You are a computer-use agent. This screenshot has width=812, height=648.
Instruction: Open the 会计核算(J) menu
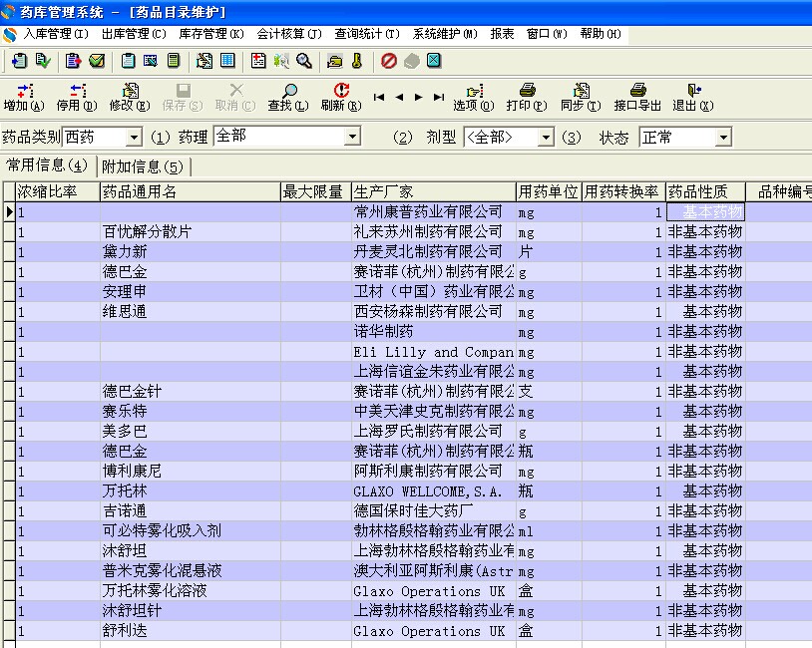tap(289, 34)
